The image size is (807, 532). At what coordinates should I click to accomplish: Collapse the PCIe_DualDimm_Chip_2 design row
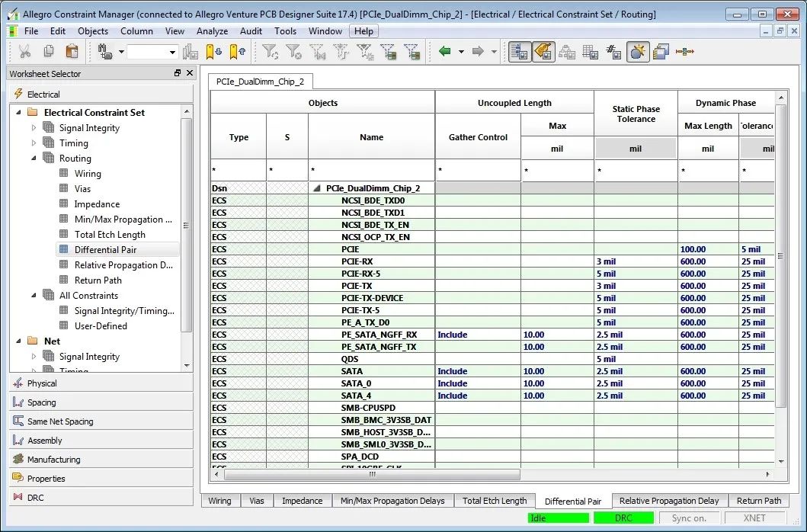tap(317, 188)
